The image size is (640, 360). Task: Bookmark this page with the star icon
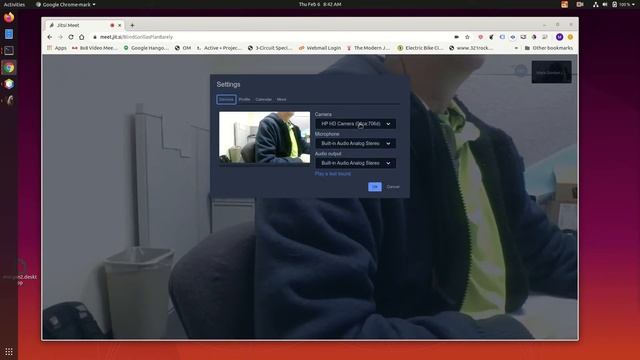coord(467,37)
